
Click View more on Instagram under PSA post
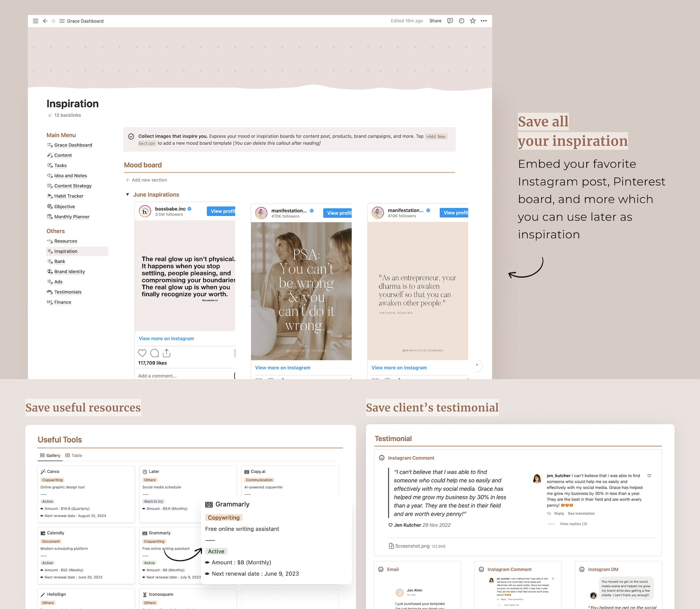(283, 368)
